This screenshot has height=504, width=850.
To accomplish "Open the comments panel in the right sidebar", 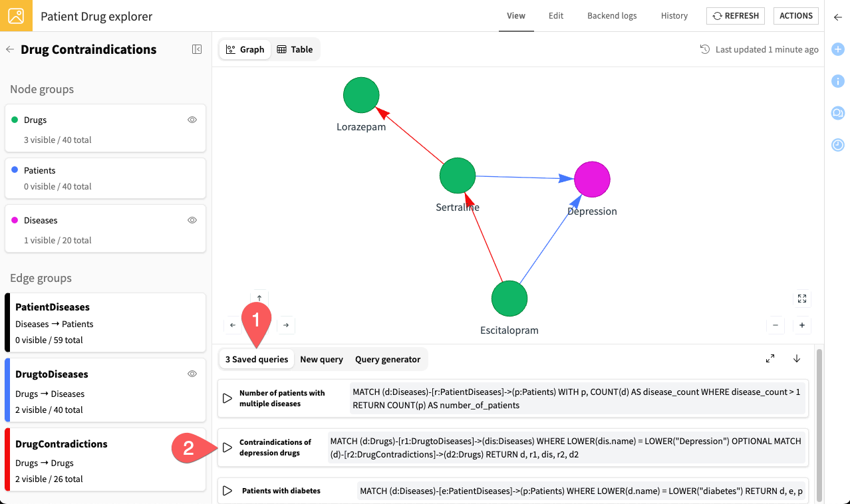I will (837, 113).
